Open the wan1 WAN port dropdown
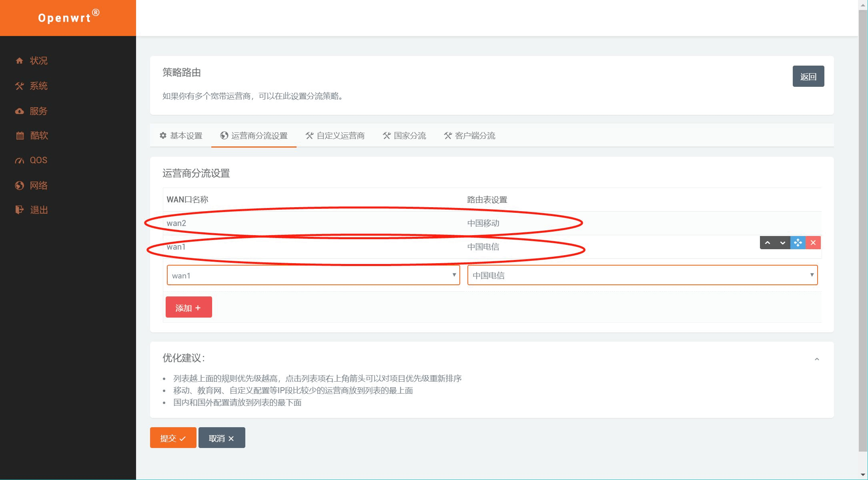868x480 pixels. pos(313,275)
